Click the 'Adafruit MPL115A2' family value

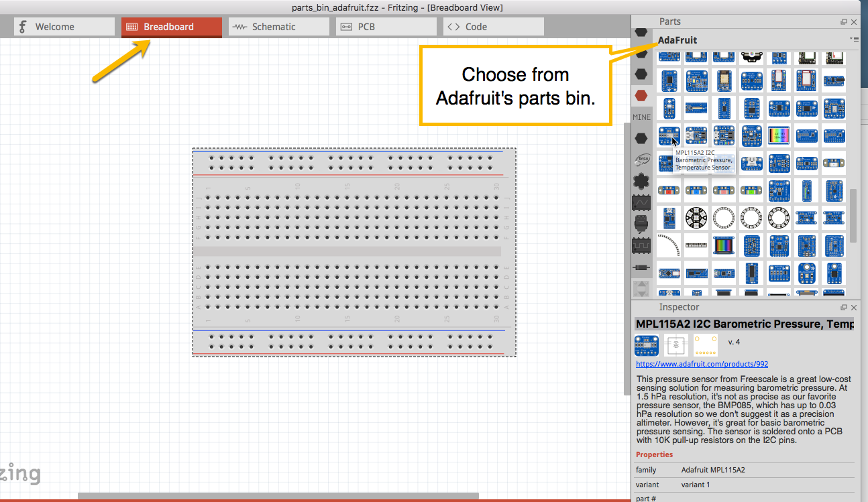tap(713, 470)
